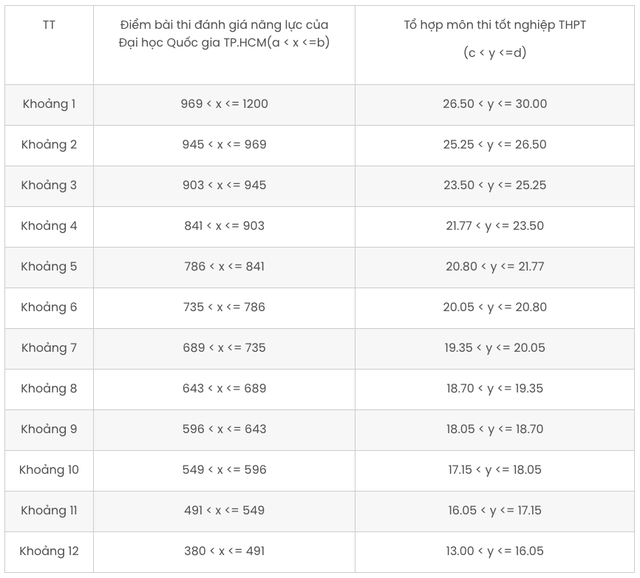Image resolution: width=640 pixels, height=578 pixels.
Task: Click the cell 16.05 < y <= 17.15
Action: 495,511
